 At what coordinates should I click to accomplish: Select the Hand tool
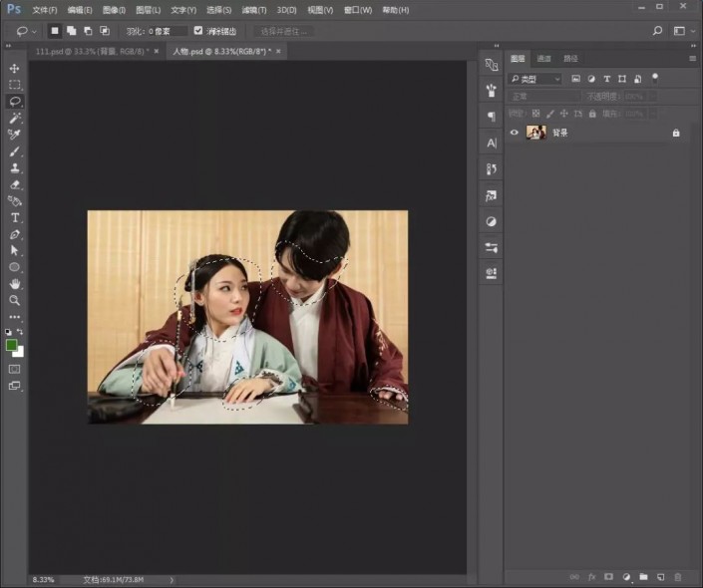[14, 284]
